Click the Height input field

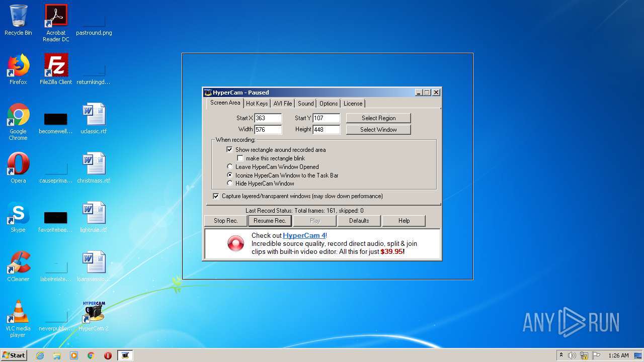(x=326, y=130)
